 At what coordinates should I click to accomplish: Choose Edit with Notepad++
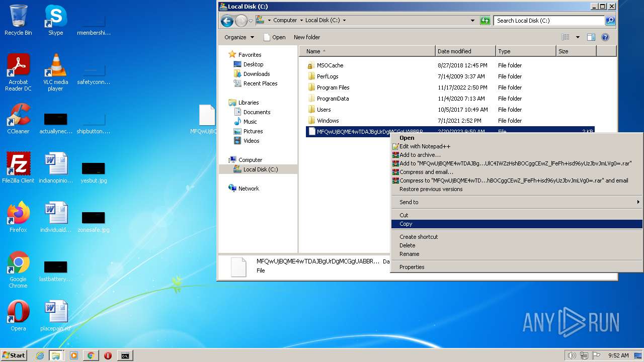tap(517, 146)
